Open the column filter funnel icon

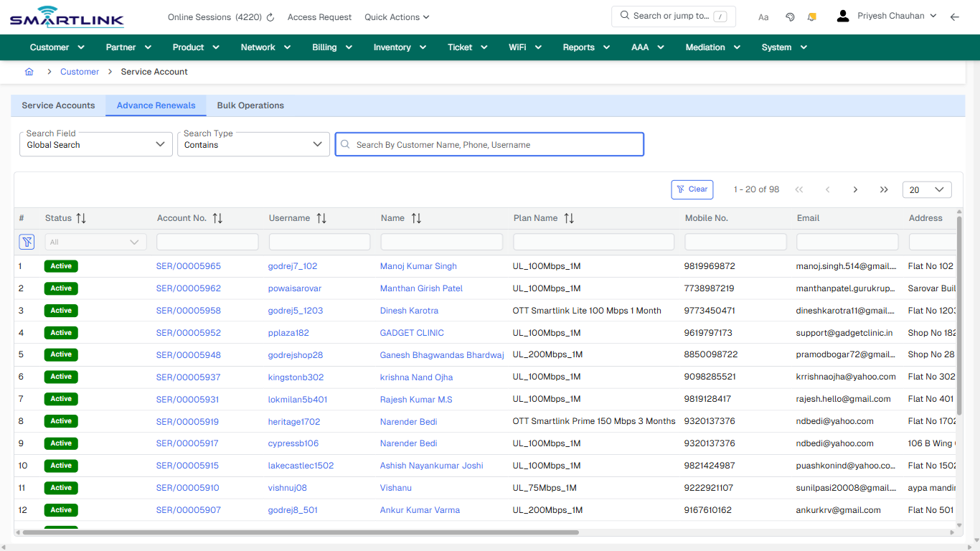coord(27,242)
